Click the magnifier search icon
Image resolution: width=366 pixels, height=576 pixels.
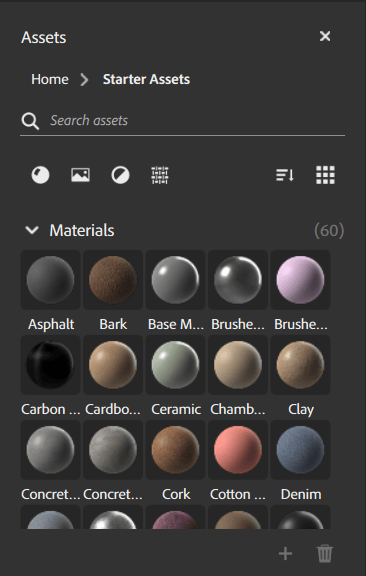[30, 121]
